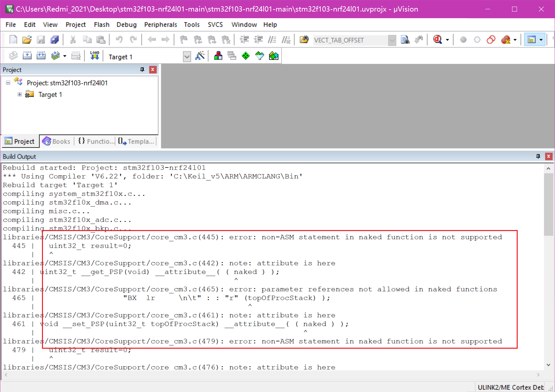This screenshot has width=555, height=392.
Task: Open the Debug menu
Action: coord(127,24)
